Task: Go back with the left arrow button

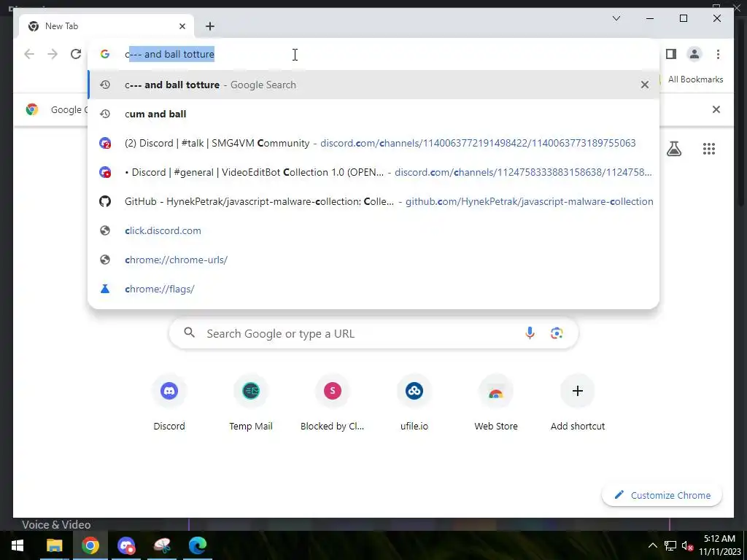Action: 29,54
